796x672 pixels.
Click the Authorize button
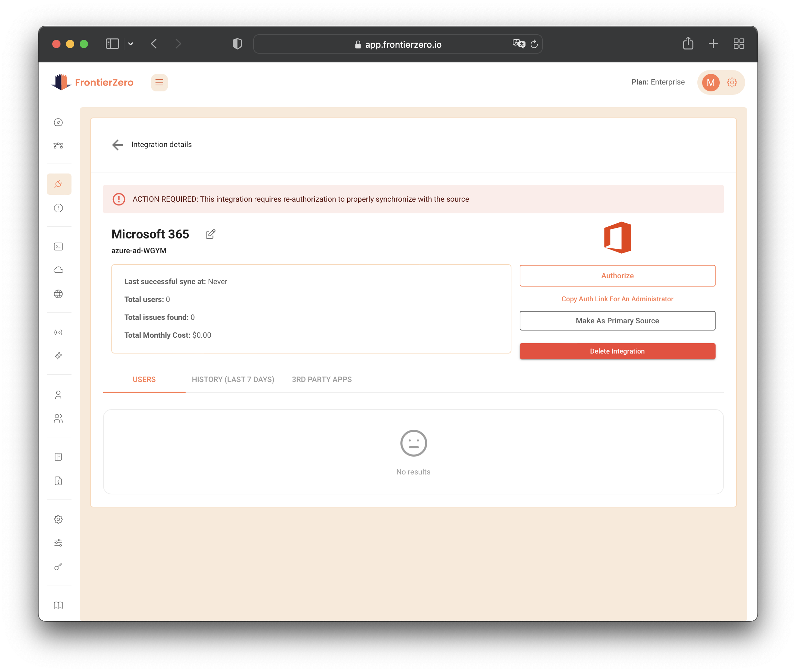pos(617,276)
